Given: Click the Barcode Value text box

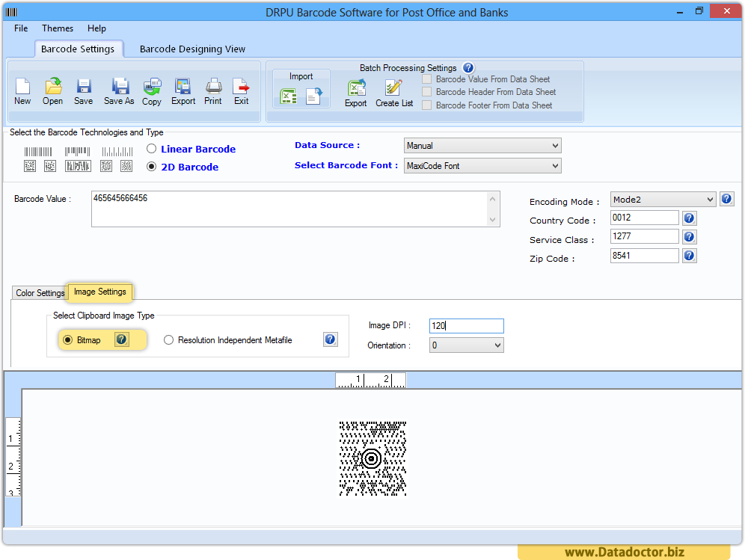Looking at the screenshot, I should coord(289,209).
